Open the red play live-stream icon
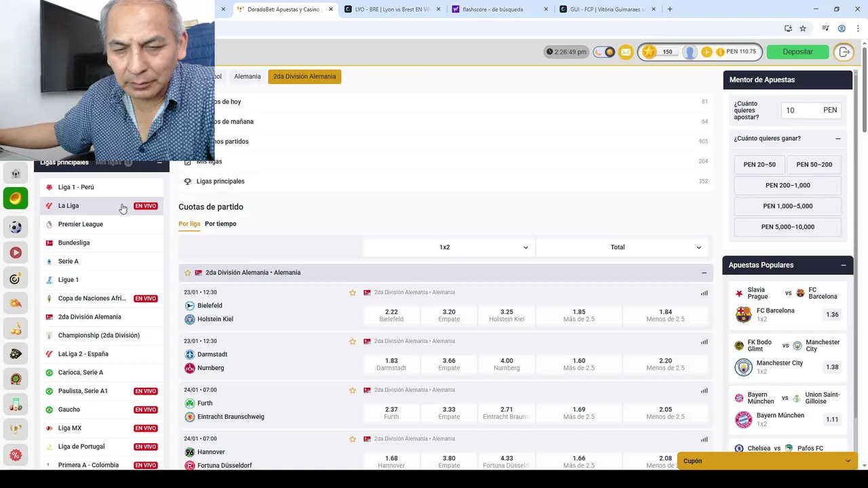 [x=16, y=253]
